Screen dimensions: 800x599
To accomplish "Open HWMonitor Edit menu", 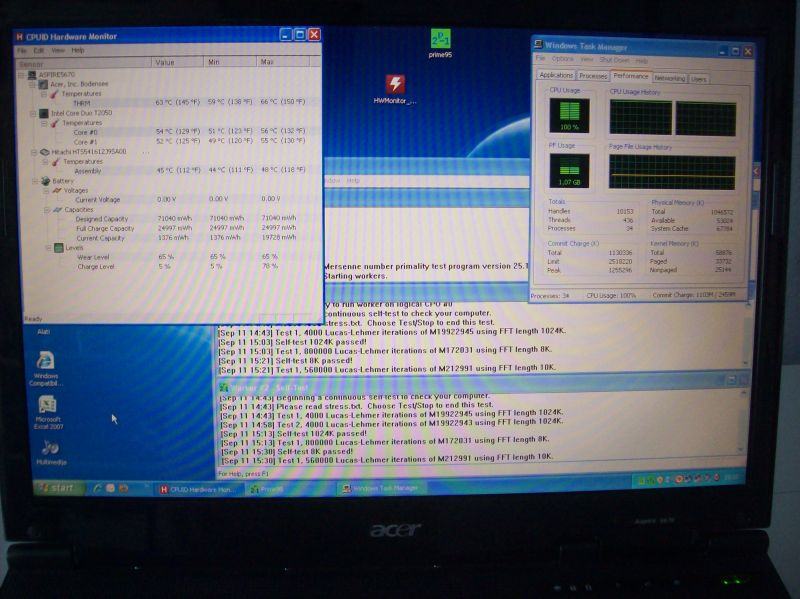I will [39, 51].
